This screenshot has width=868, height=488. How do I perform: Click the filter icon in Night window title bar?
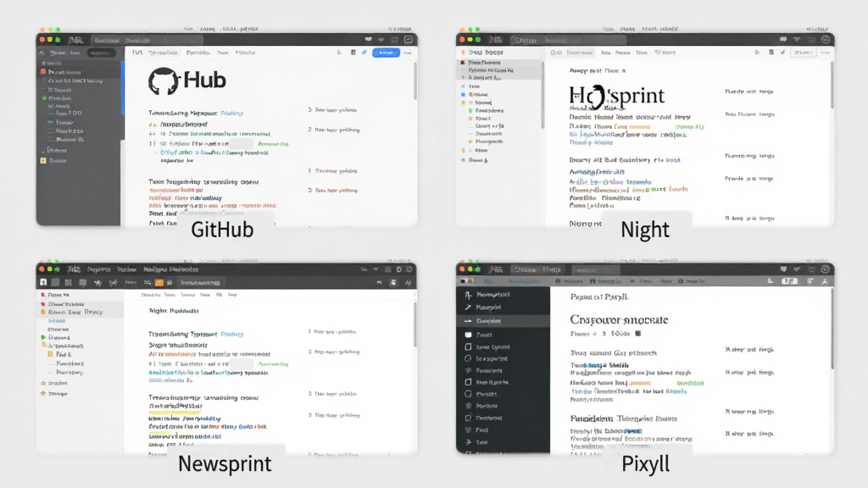[x=797, y=40]
